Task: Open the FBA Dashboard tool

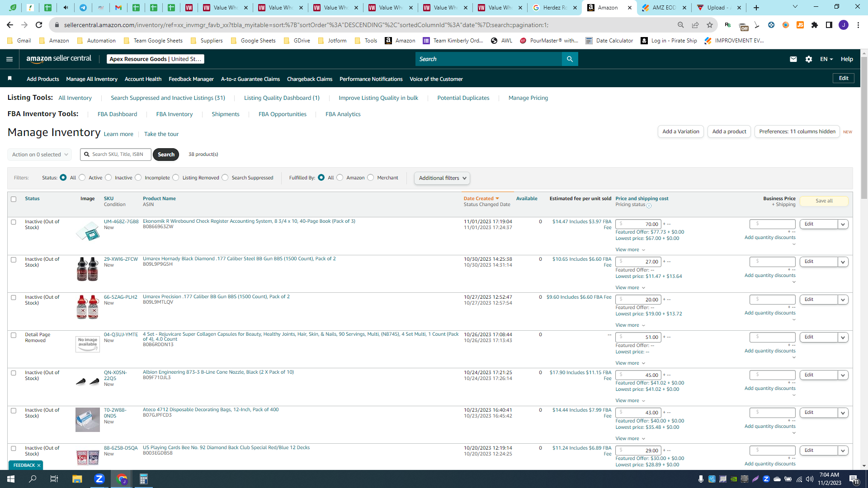Action: pyautogui.click(x=118, y=114)
